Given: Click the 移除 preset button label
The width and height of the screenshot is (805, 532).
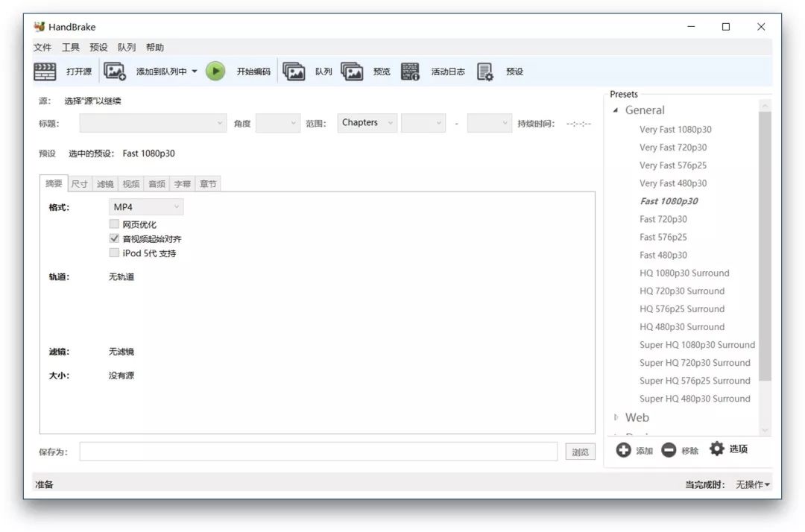Looking at the screenshot, I should [x=690, y=451].
